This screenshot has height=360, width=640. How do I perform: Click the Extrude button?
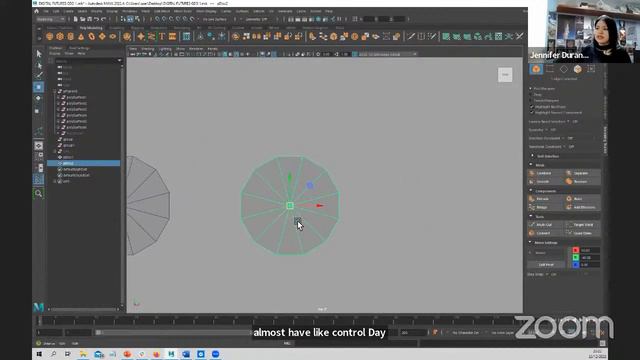(x=545, y=199)
